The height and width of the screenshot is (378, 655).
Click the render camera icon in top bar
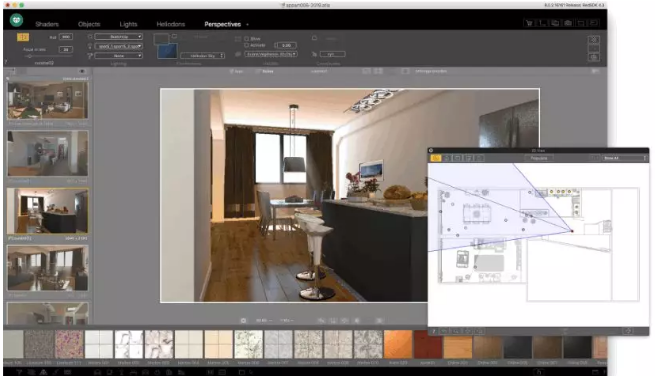coord(568,23)
